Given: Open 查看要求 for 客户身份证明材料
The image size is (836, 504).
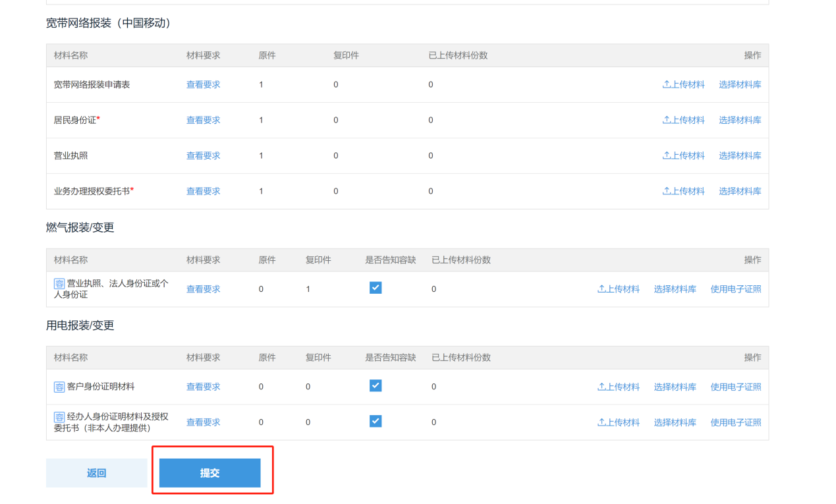Looking at the screenshot, I should (203, 387).
